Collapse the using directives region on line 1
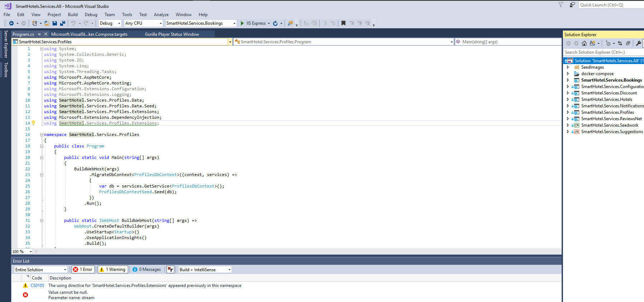Image resolution: width=644 pixels, height=302 pixels. (x=42, y=49)
